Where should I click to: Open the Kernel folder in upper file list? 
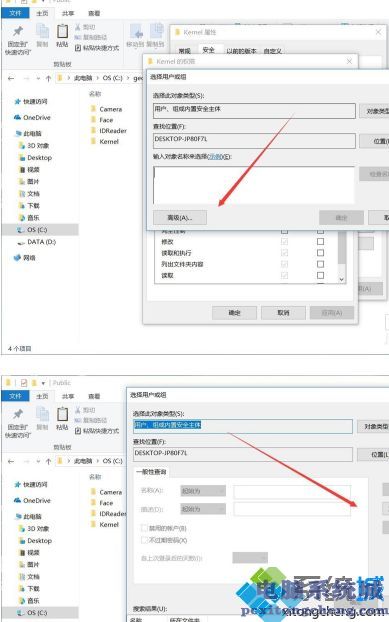click(105, 141)
